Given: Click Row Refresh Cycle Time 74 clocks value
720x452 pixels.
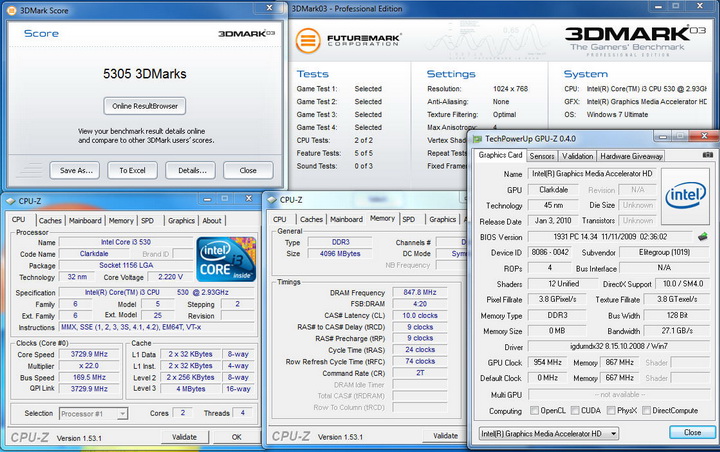Looking at the screenshot, I should pos(420,361).
